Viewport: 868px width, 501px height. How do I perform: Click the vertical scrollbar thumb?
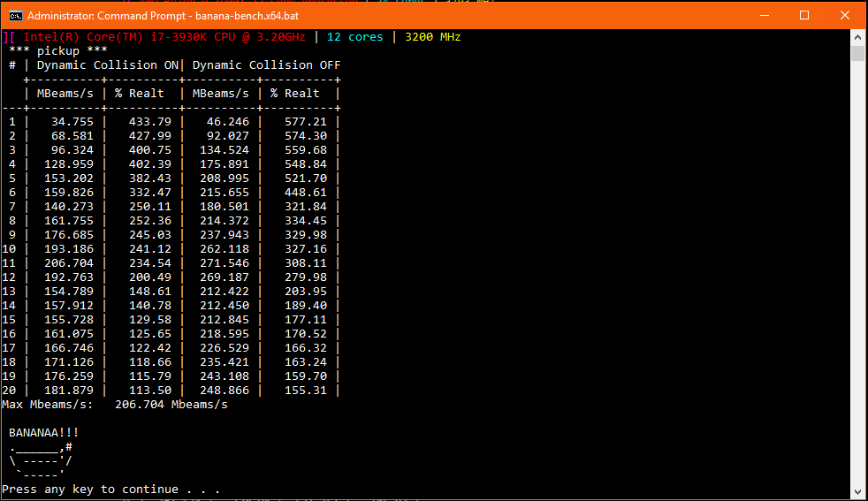(x=857, y=54)
